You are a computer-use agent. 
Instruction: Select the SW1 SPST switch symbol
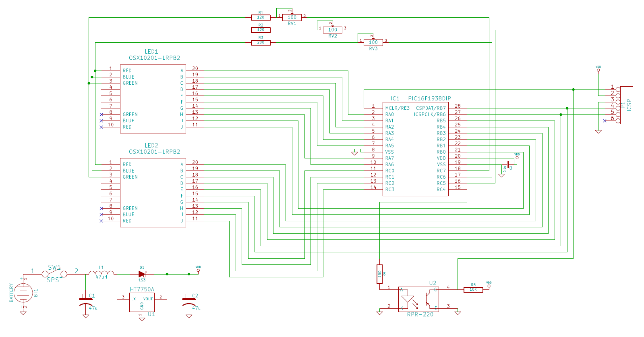54,273
